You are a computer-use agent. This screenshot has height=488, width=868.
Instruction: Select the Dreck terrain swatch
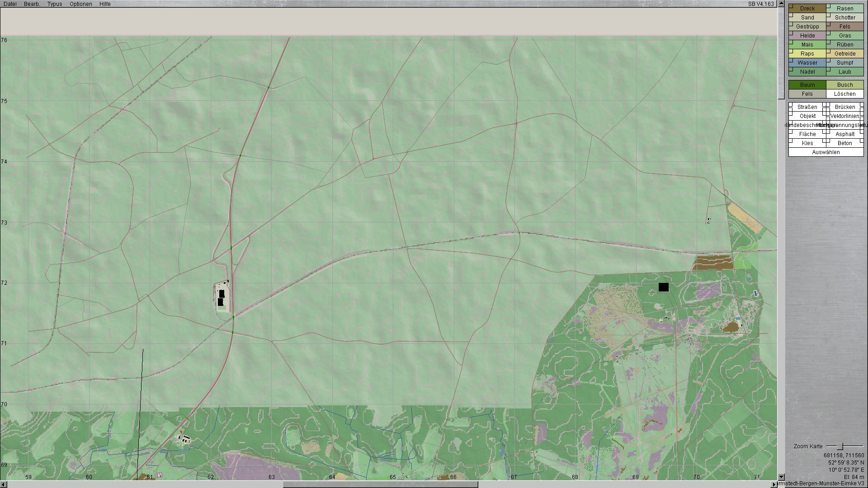[x=807, y=9]
